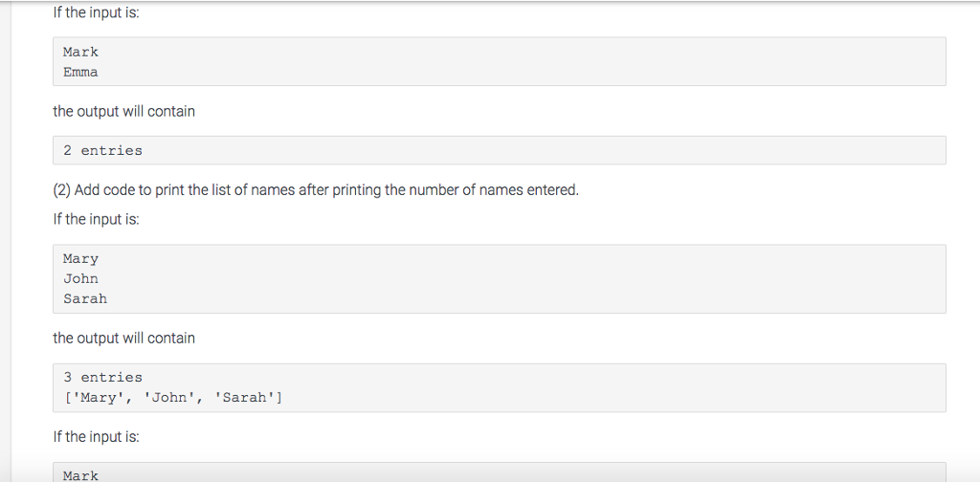The height and width of the screenshot is (482, 980).
Task: Click the topmost 'If the input is:' text
Action: [96, 12]
